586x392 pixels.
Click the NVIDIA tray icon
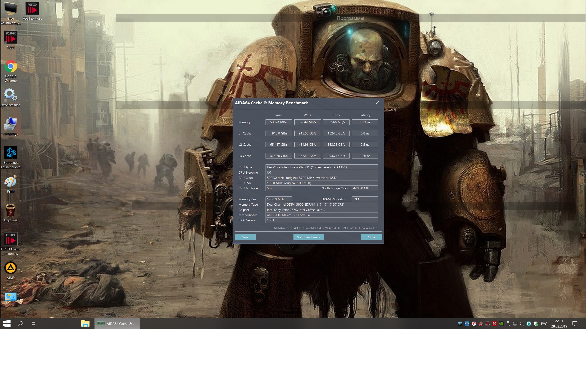[501, 323]
